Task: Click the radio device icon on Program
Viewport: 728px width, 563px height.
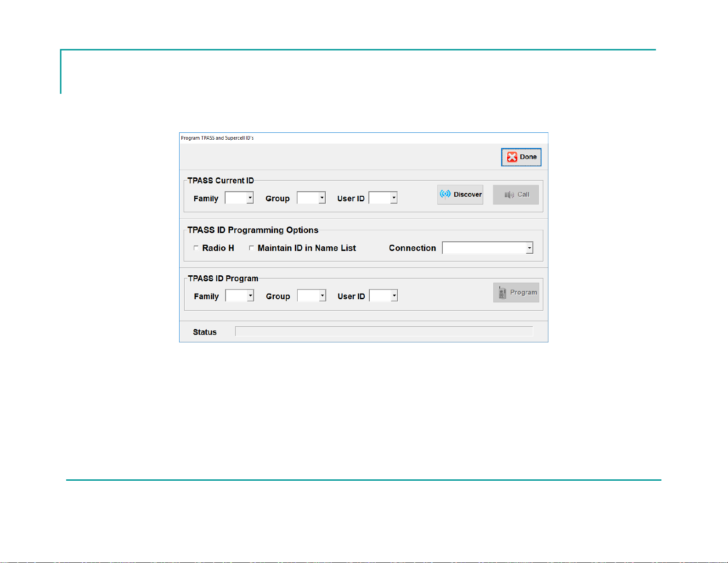Action: pyautogui.click(x=502, y=292)
